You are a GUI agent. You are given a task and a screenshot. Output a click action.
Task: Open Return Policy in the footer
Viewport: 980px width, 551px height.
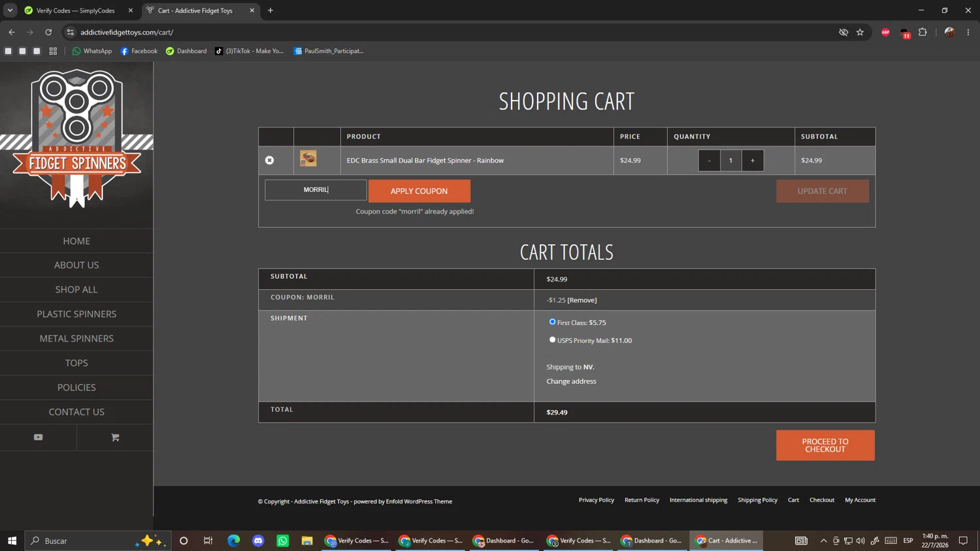(x=642, y=500)
